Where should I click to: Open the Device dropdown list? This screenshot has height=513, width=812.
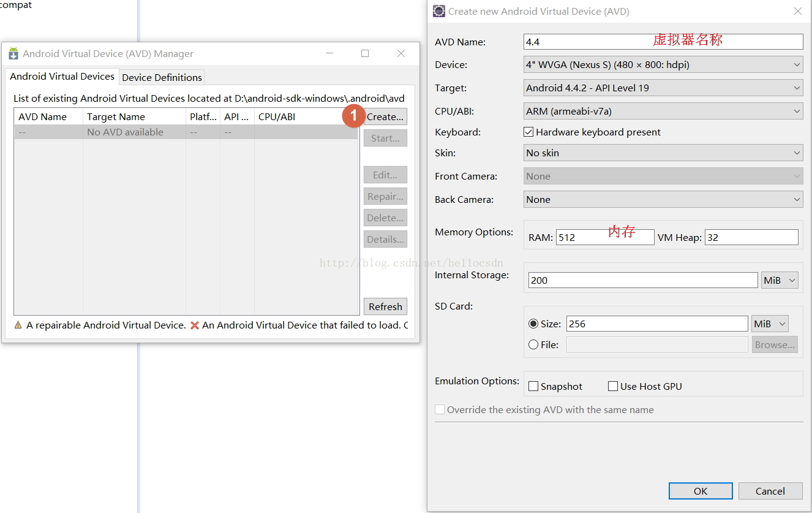(663, 64)
